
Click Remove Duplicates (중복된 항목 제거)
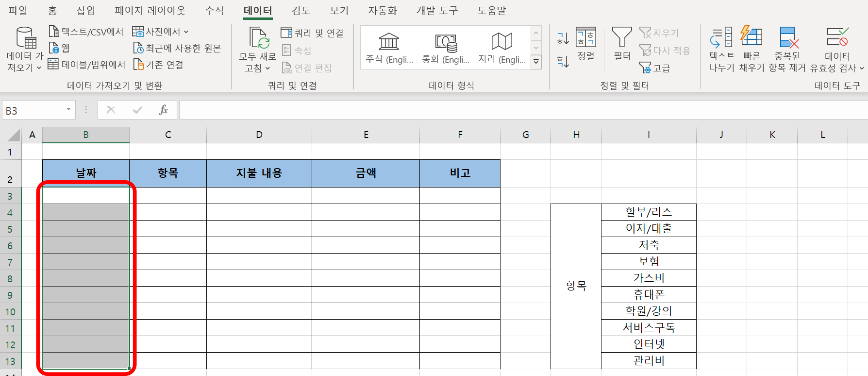tap(787, 50)
